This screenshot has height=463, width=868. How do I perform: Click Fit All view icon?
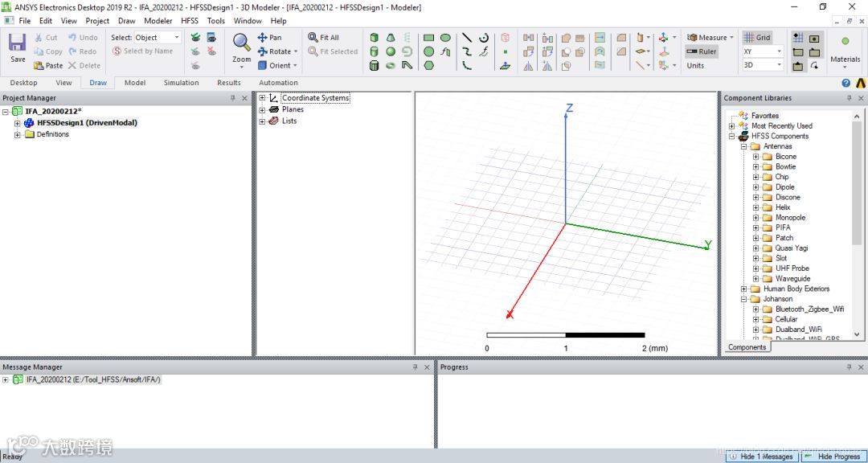pos(313,38)
